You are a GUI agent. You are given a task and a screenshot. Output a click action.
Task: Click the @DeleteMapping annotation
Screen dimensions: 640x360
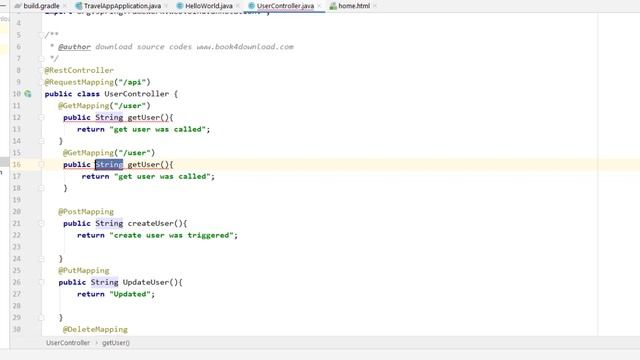click(95, 329)
